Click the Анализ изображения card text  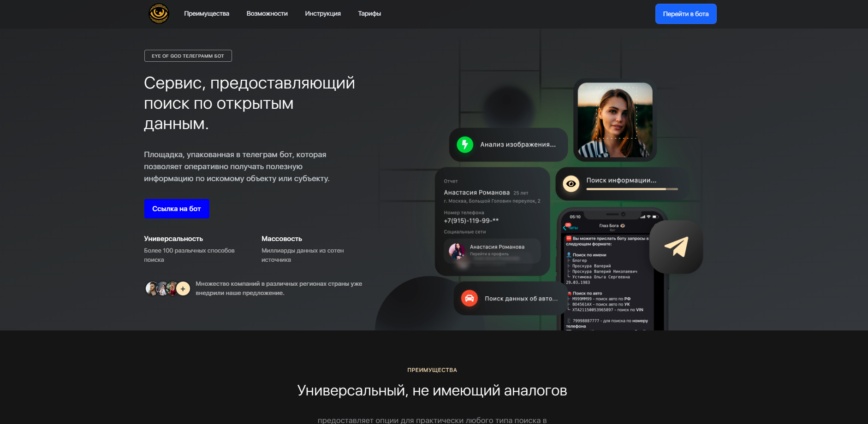pos(518,145)
